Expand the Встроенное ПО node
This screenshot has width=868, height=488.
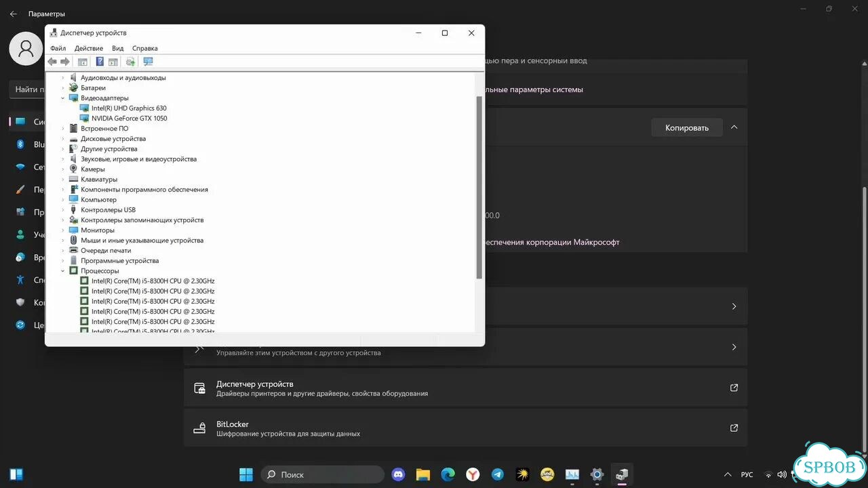pos(63,128)
